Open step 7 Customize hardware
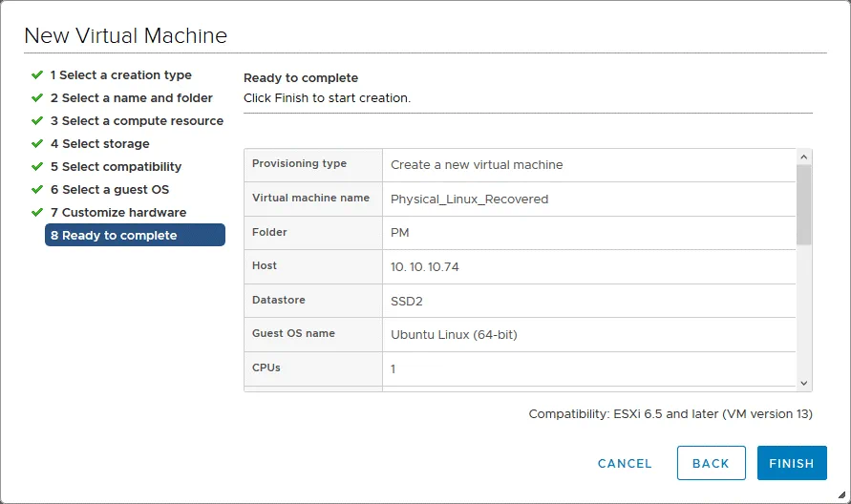The width and height of the screenshot is (851, 504). coord(117,213)
